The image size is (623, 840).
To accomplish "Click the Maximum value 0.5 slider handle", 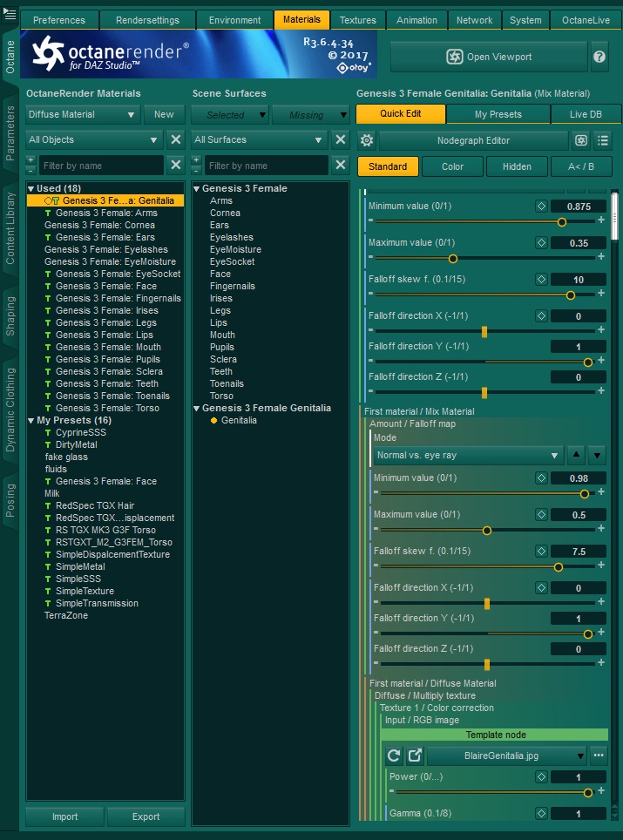I will (487, 531).
